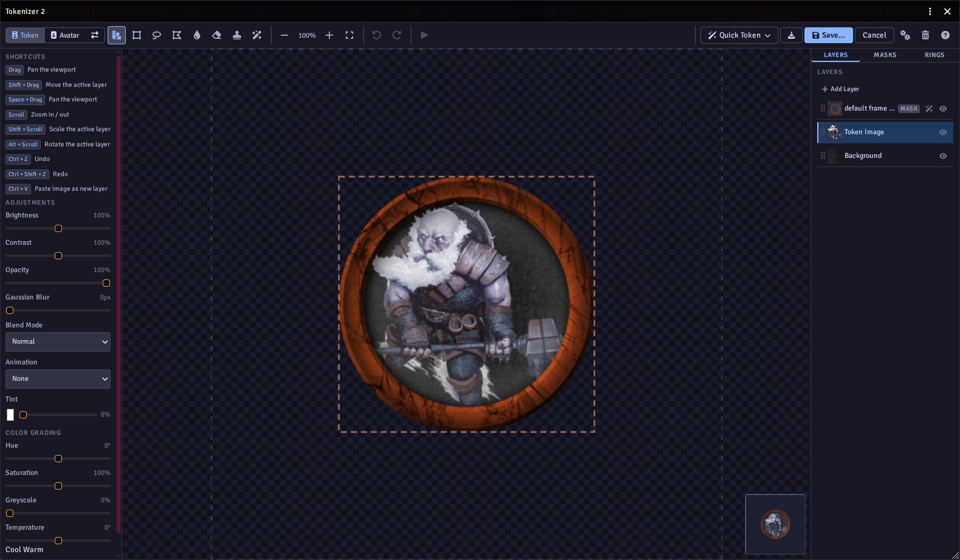Select the Eraser tool
The height and width of the screenshot is (560, 960).
point(217,35)
